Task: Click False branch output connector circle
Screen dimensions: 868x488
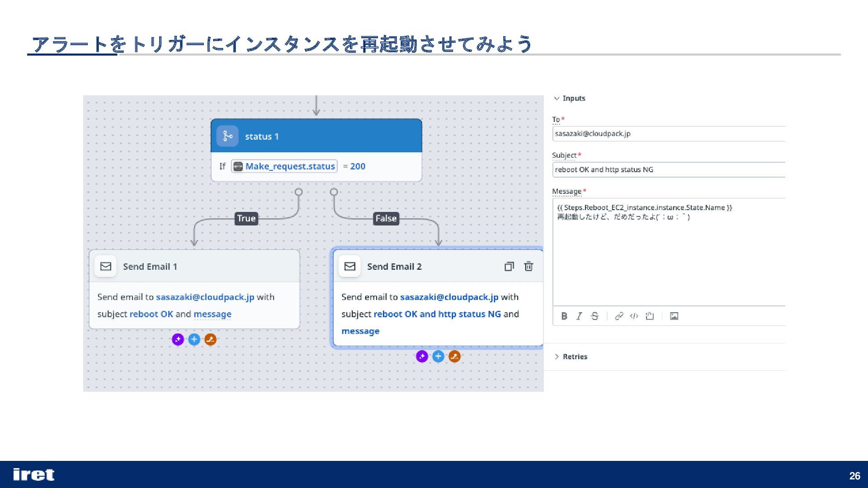Action: tap(334, 192)
